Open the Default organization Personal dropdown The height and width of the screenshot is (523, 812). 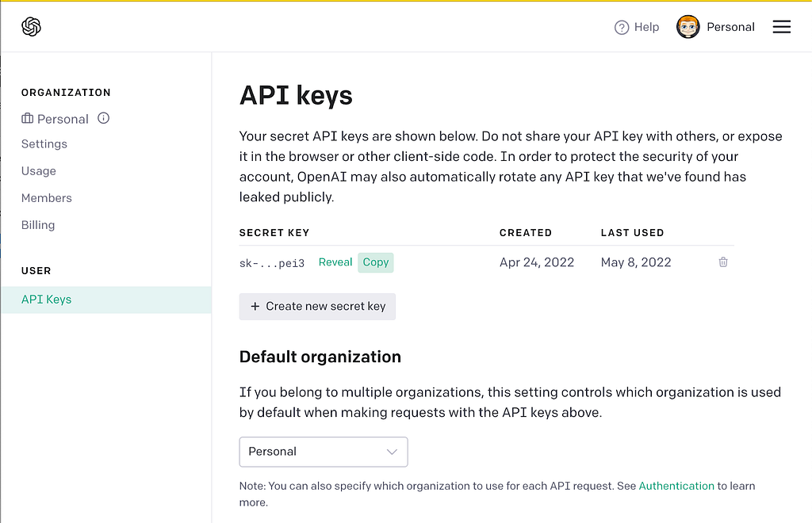point(324,452)
